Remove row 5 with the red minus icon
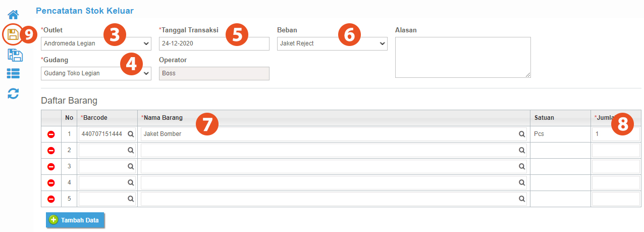Viewport: 644px width, 232px height. click(51, 199)
